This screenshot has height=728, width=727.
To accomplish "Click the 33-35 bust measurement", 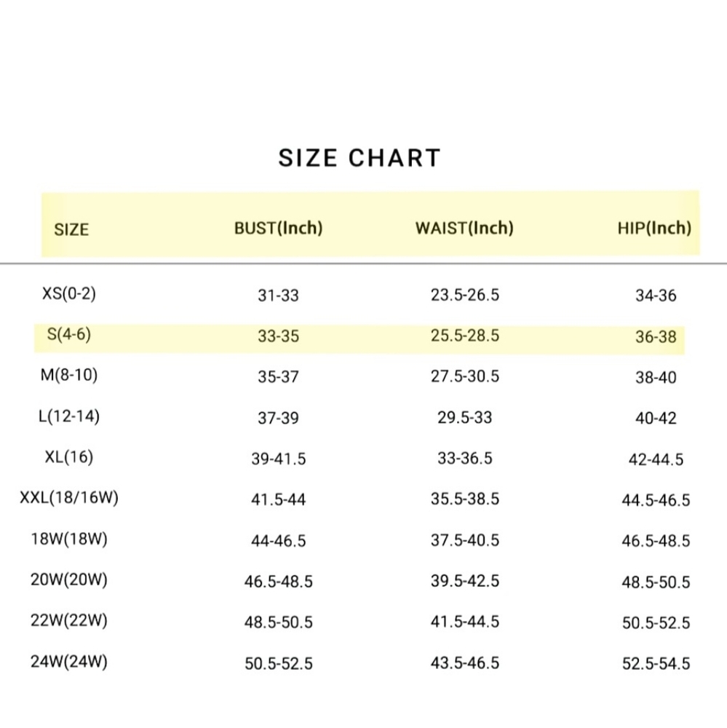I will tap(279, 336).
